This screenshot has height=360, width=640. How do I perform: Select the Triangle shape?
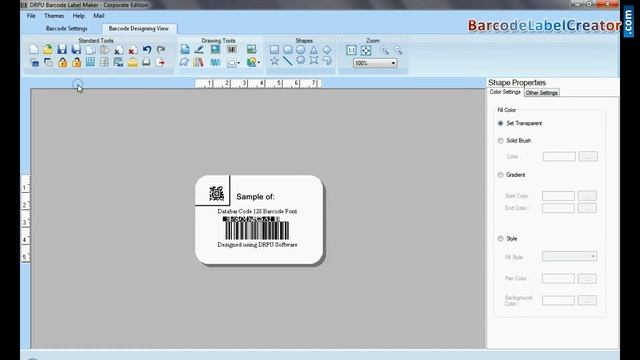point(313,50)
